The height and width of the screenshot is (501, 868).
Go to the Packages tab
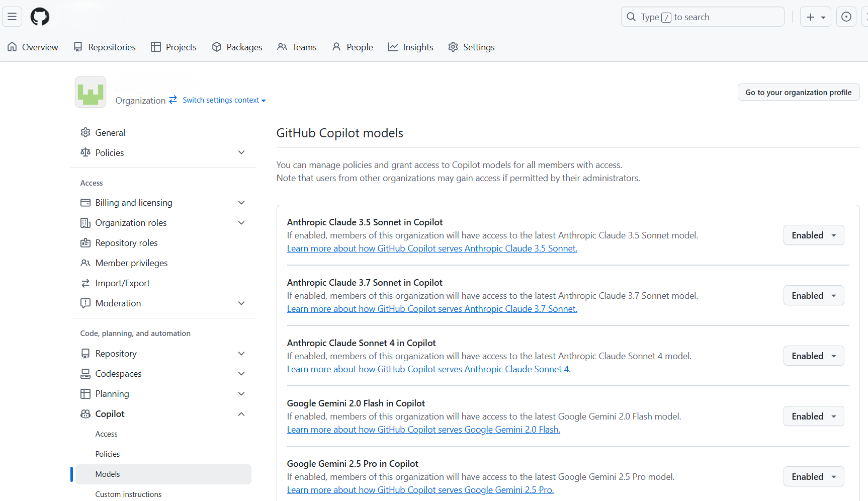click(x=237, y=47)
